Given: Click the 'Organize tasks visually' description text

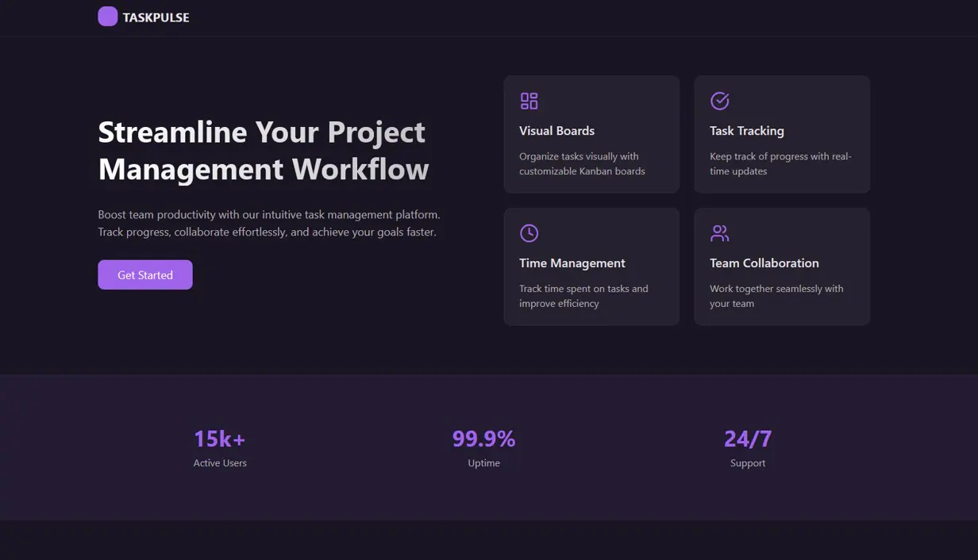Looking at the screenshot, I should pyautogui.click(x=582, y=163).
